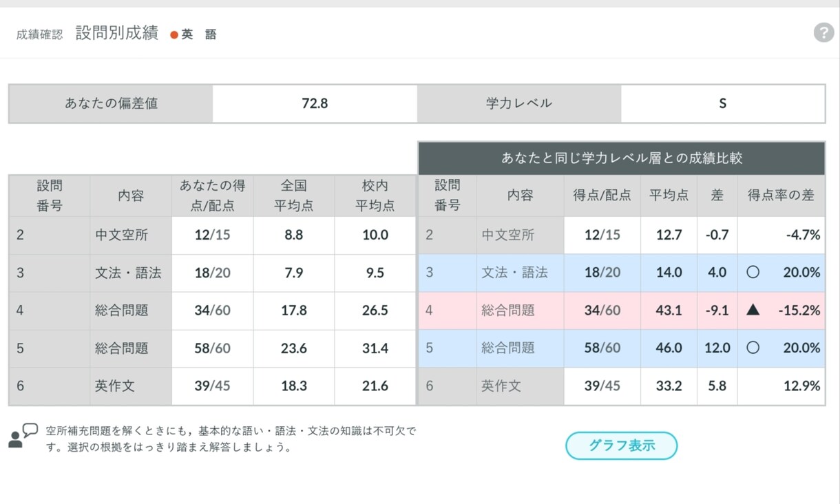Open the help question mark icon
The width and height of the screenshot is (840, 504).
(x=823, y=32)
